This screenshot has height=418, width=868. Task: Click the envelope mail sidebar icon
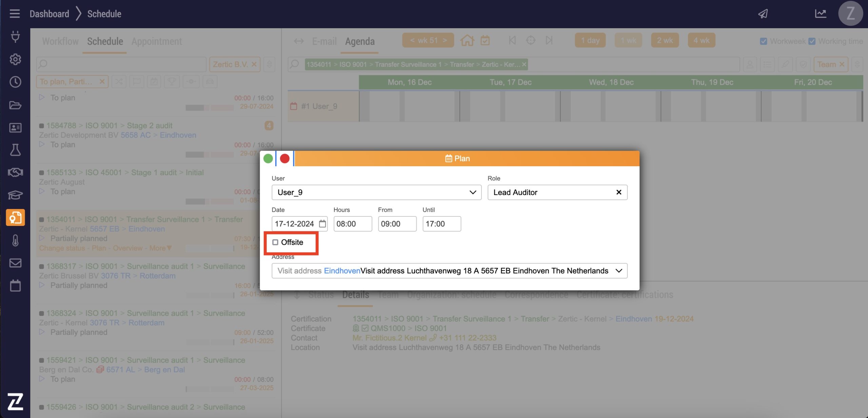pos(15,263)
